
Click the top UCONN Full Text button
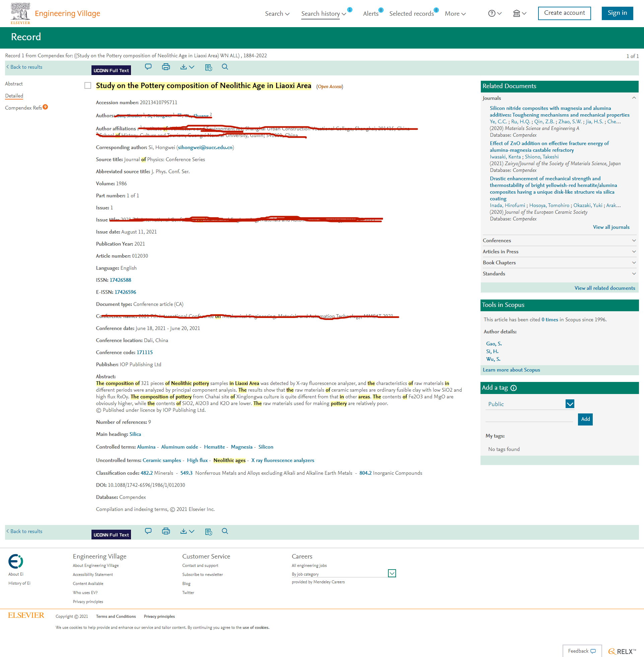[x=111, y=70]
